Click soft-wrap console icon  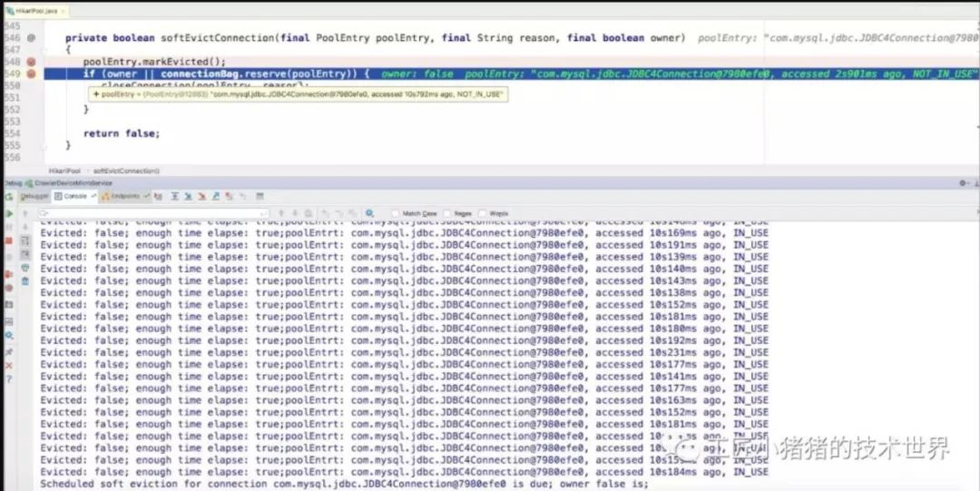[25, 241]
